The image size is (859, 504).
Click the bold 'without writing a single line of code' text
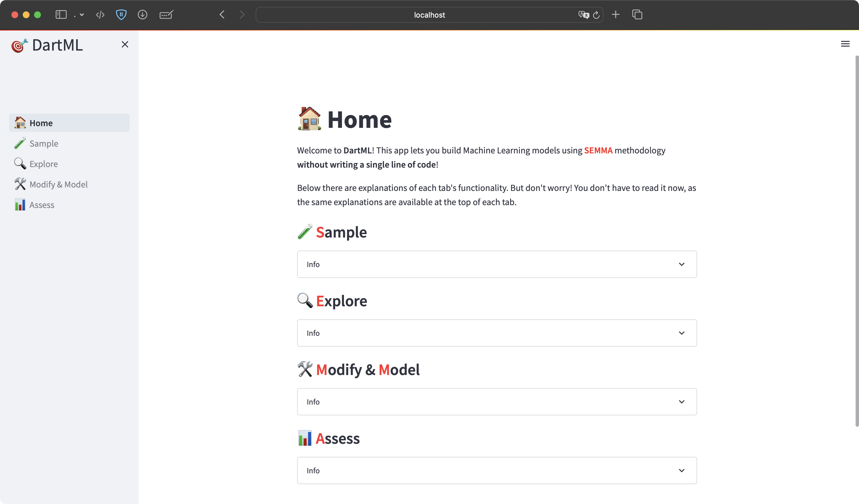(366, 165)
